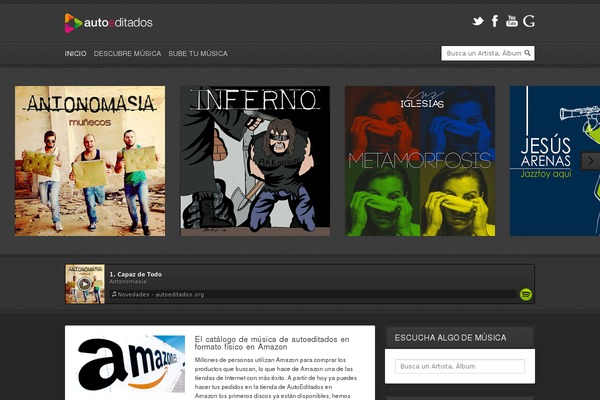The width and height of the screenshot is (600, 400).
Task: Open the DESCUBRE MÚSICA menu item
Action: click(127, 54)
